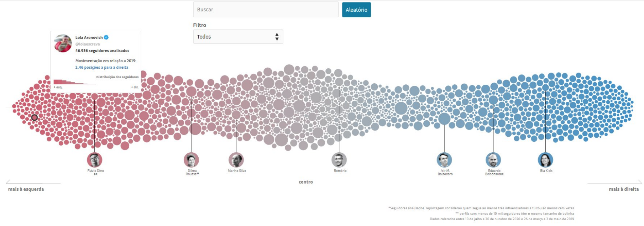Click the '2.46 posições a para a direita' text

tap(102, 67)
